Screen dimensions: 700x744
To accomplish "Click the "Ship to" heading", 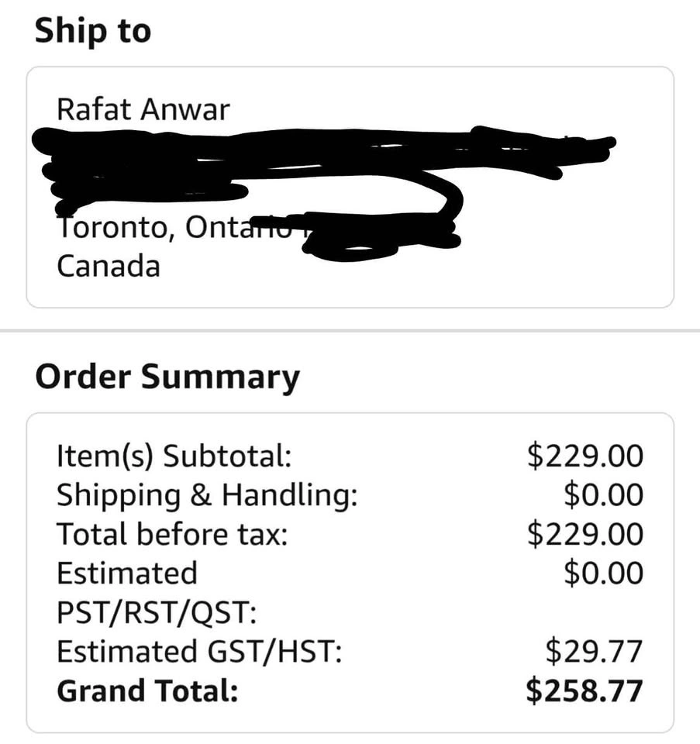I will [x=93, y=32].
